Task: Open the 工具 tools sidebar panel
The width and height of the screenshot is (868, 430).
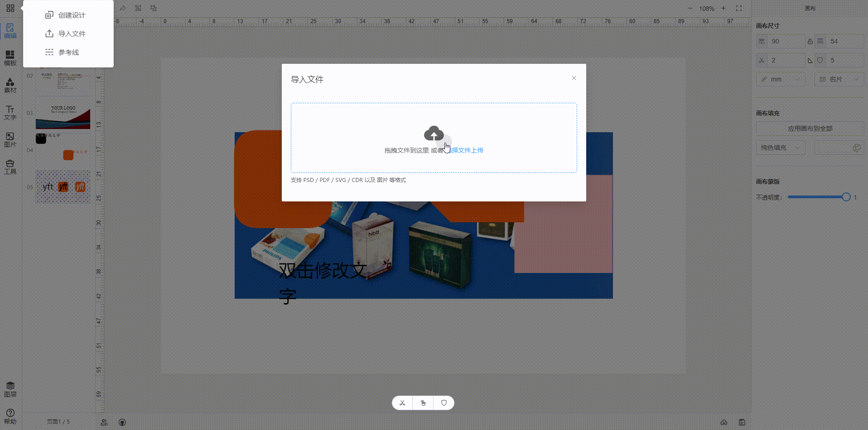Action: (x=10, y=167)
